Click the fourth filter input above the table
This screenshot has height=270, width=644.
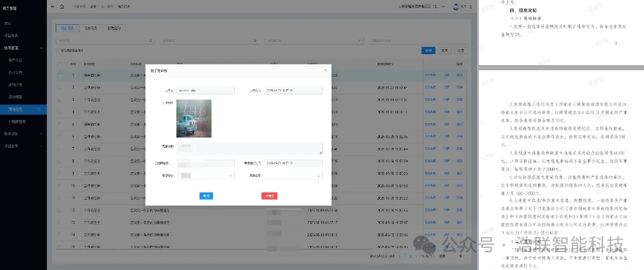tap(419, 41)
